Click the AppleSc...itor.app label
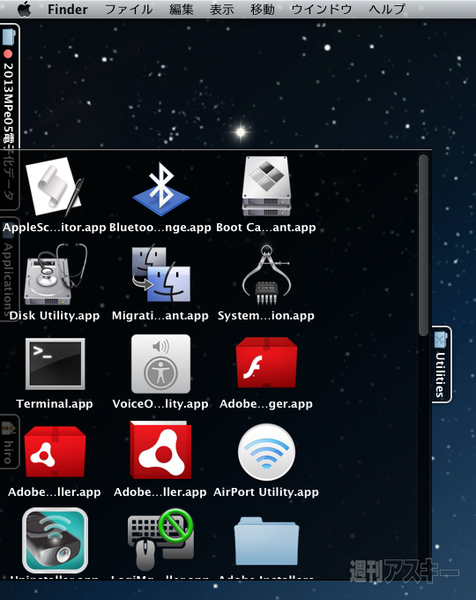The width and height of the screenshot is (476, 600). (54, 227)
